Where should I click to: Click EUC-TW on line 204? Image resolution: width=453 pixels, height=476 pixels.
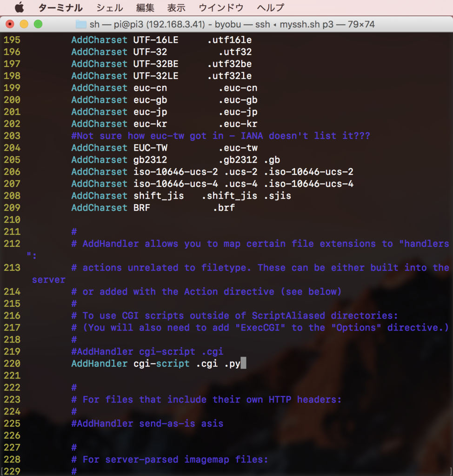150,148
